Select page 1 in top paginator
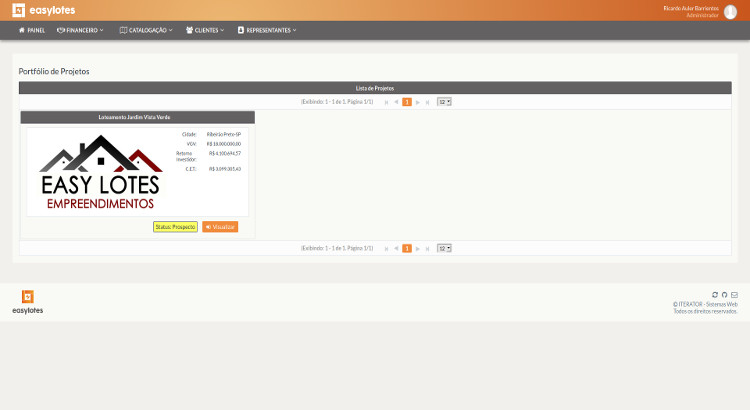This screenshot has width=750, height=410. (x=407, y=102)
